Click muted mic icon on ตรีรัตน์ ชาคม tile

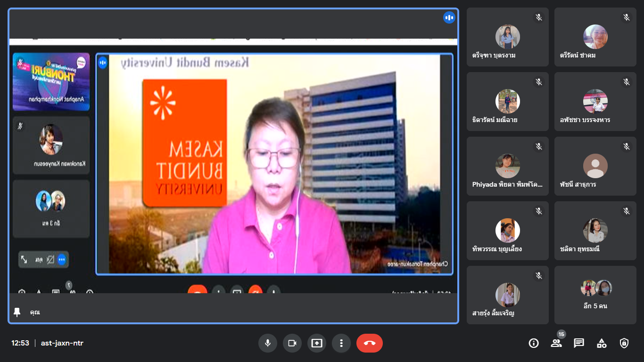[627, 17]
